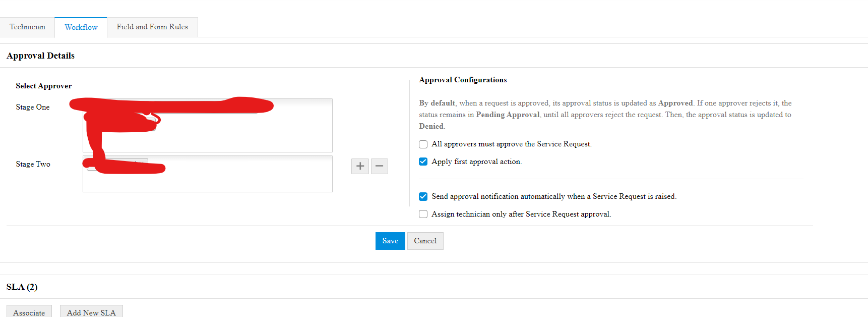The height and width of the screenshot is (317, 868).
Task: Remove approval stage with minus button
Action: pyautogui.click(x=380, y=166)
